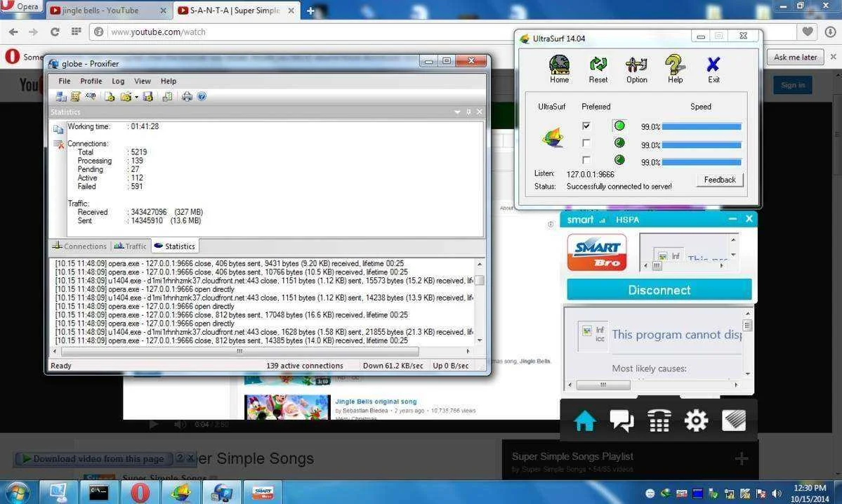This screenshot has width=842, height=504.
Task: Open Jingle Bells original song link
Action: pyautogui.click(x=376, y=402)
